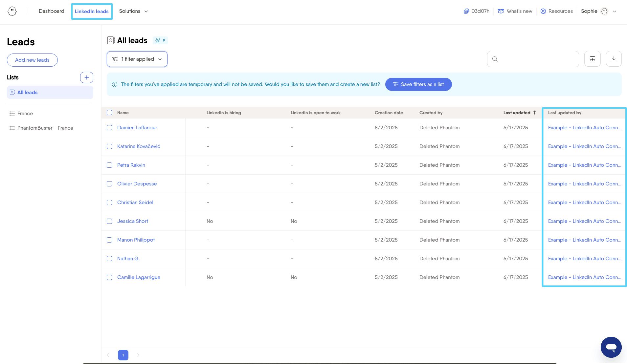Sort by Creation date column header
Image resolution: width=627 pixels, height=364 pixels.
389,113
